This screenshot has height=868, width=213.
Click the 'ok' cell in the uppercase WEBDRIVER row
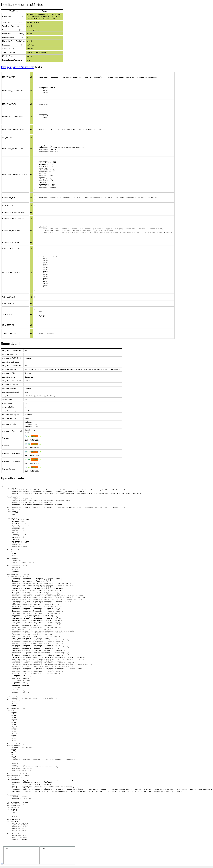(31, 206)
